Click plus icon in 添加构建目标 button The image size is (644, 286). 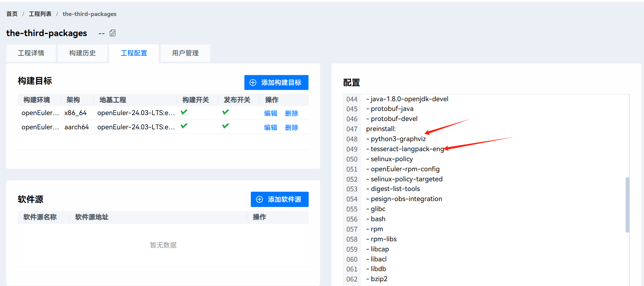253,83
